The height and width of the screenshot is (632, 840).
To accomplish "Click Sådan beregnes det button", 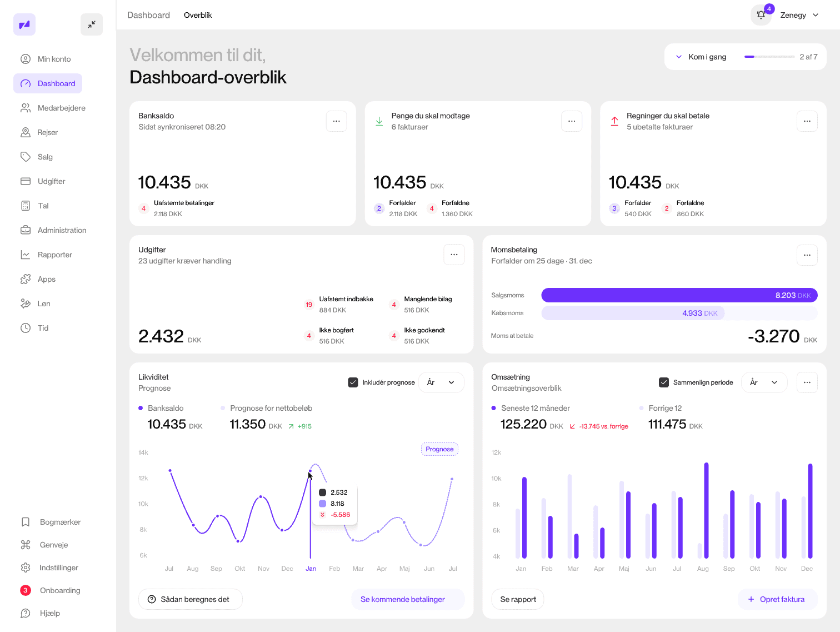I will pos(191,599).
